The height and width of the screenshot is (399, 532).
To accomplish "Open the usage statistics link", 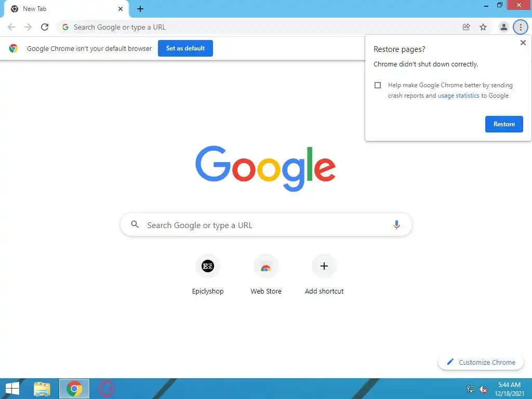I will 458,96.
